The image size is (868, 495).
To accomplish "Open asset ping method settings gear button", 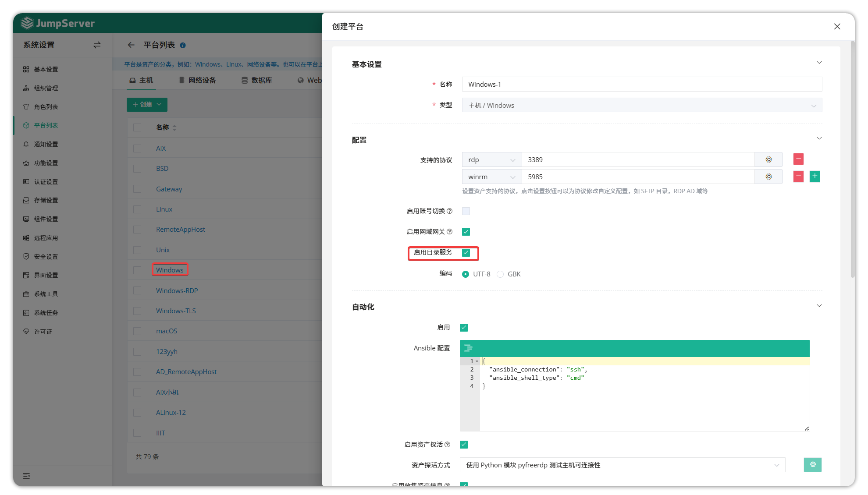I will [x=812, y=465].
